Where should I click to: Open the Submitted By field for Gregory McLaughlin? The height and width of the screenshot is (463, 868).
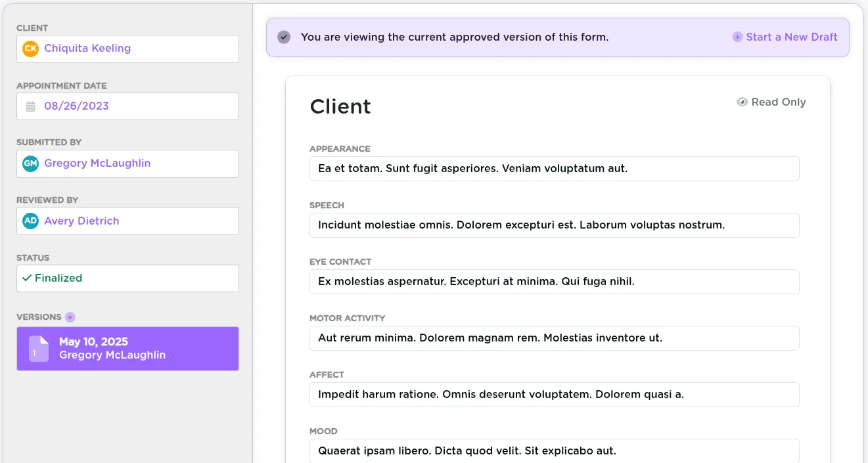click(127, 163)
